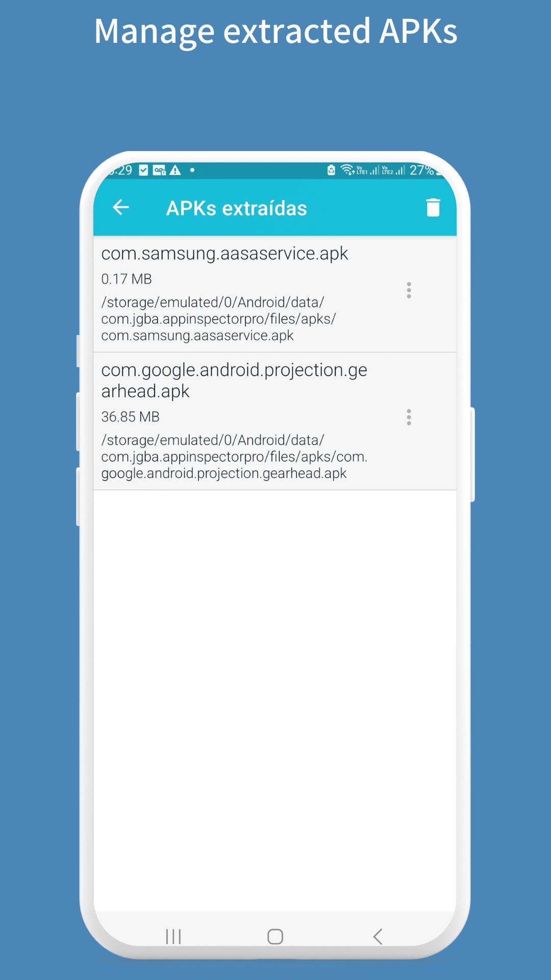Click the APKs extraídas header title
The image size is (551, 980).
pos(237,208)
